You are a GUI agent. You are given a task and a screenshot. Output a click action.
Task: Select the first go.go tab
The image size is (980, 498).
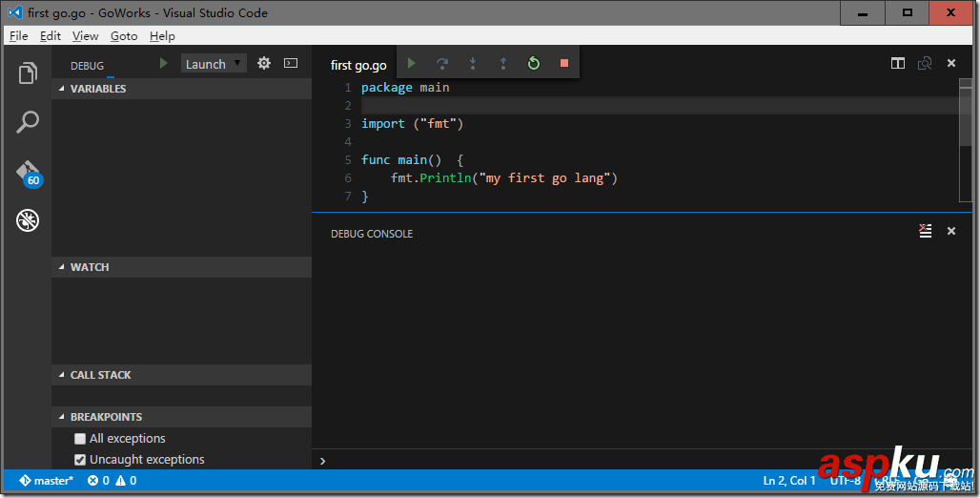pos(358,65)
